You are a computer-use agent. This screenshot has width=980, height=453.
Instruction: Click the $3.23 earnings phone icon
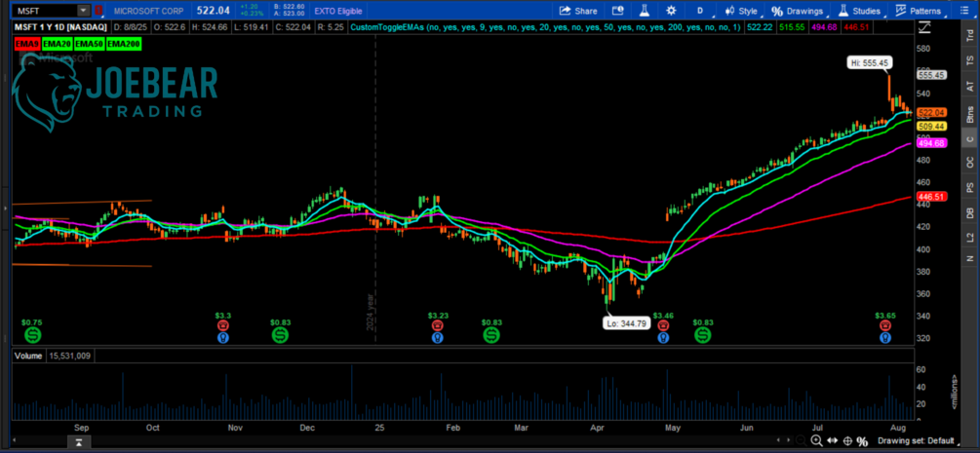point(438,325)
